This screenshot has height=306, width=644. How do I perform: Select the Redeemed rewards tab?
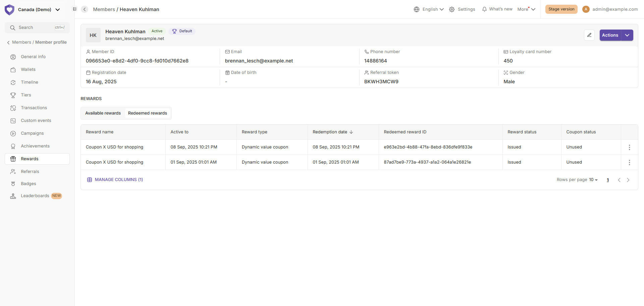147,113
